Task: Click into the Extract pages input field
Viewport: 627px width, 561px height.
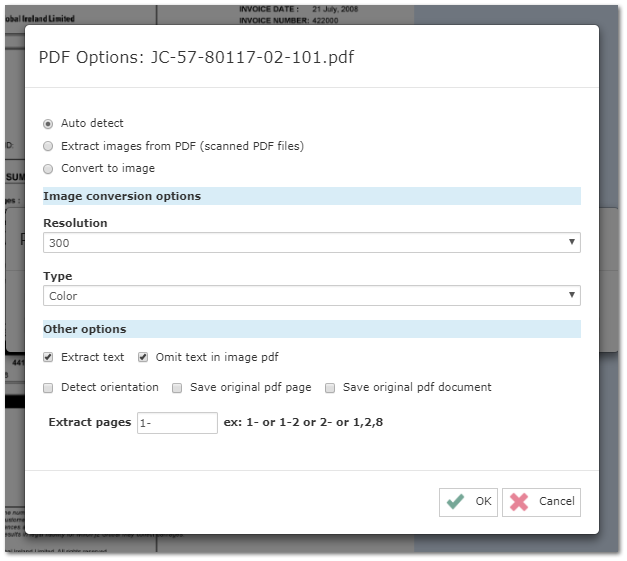Action: point(178,423)
